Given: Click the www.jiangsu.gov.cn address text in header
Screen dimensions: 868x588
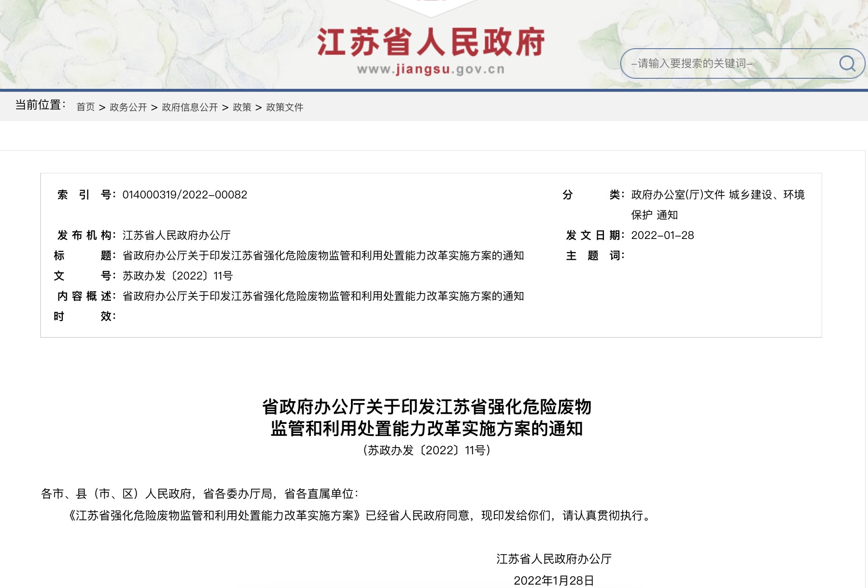Looking at the screenshot, I should [x=431, y=70].
